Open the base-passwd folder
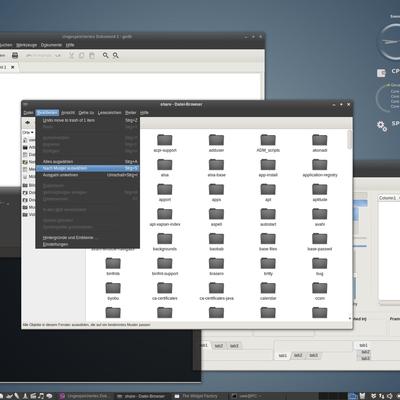 point(320,242)
